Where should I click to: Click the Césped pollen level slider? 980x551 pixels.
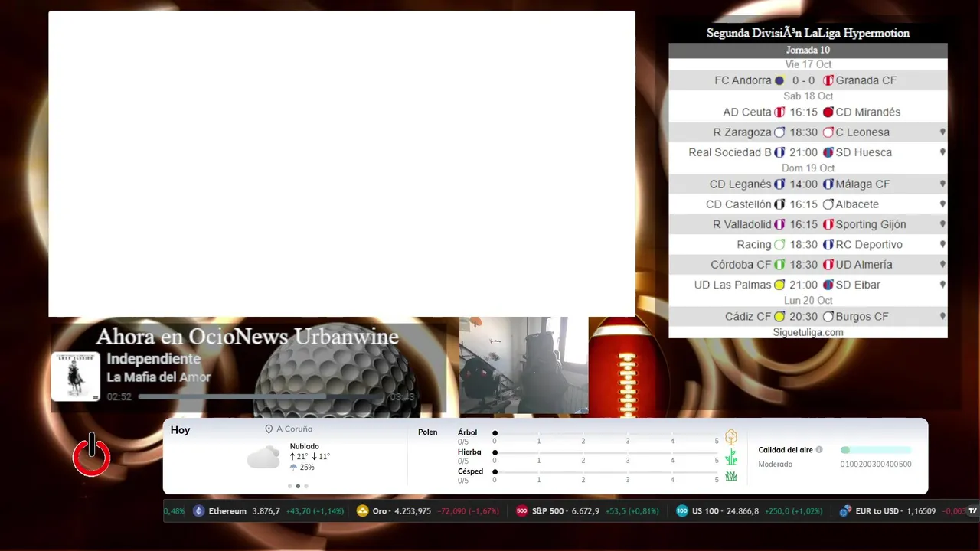coord(606,472)
